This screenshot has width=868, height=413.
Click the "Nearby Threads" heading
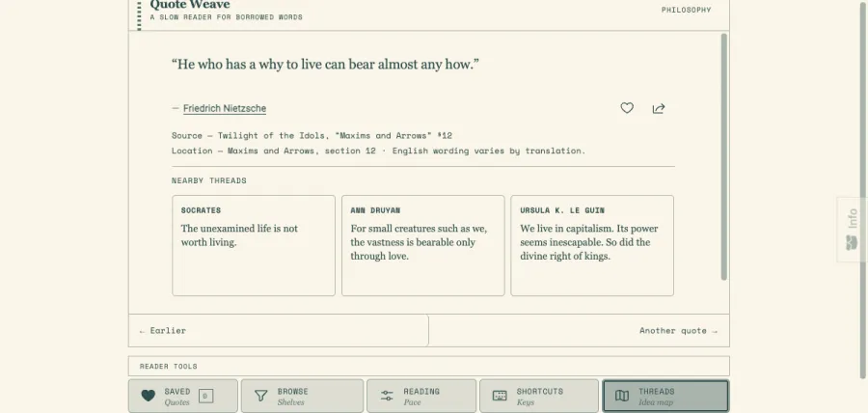209,180
